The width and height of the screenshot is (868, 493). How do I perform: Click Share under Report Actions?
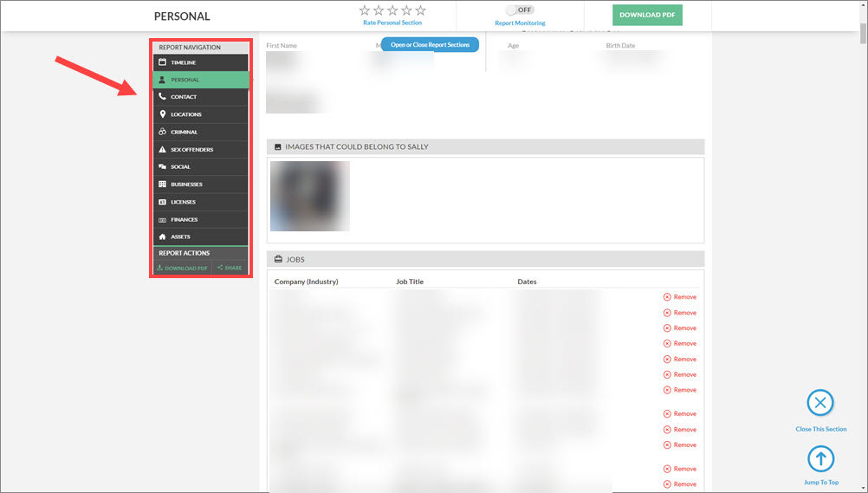[x=230, y=268]
